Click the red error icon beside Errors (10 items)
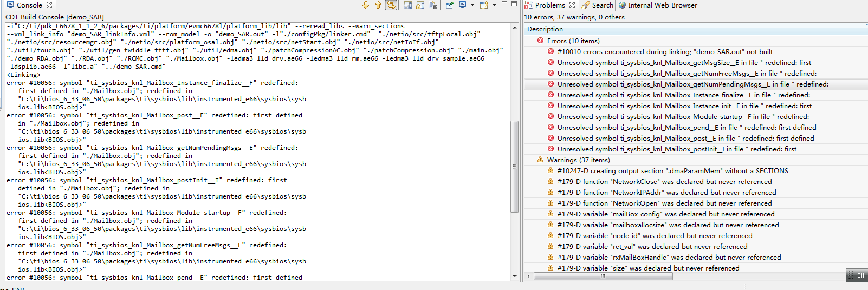 [x=540, y=41]
